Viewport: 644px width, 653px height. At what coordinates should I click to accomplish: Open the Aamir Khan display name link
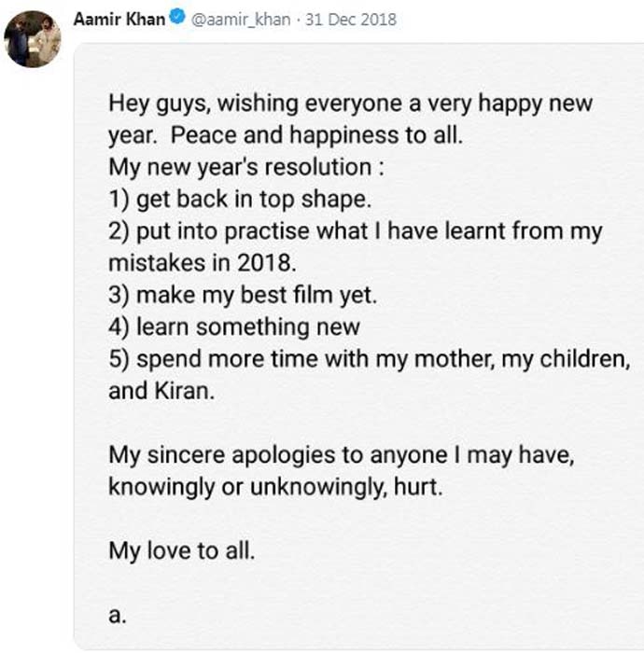pos(120,19)
